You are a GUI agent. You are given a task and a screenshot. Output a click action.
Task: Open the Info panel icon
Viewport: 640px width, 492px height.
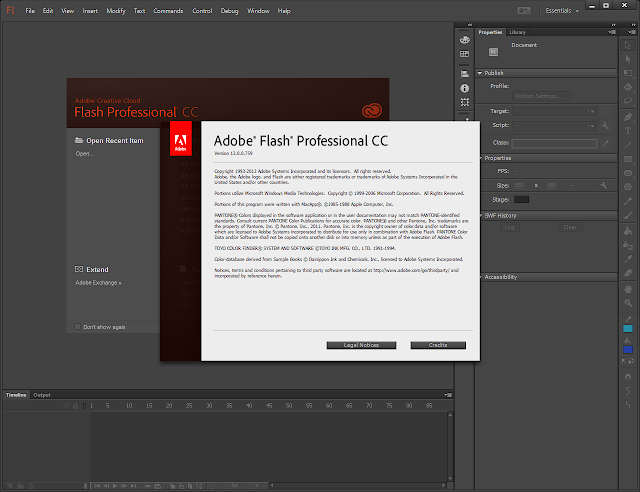(464, 88)
